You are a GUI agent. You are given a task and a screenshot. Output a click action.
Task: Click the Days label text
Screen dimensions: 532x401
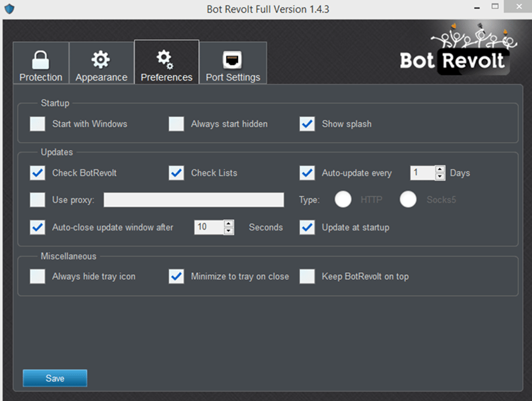(x=460, y=173)
